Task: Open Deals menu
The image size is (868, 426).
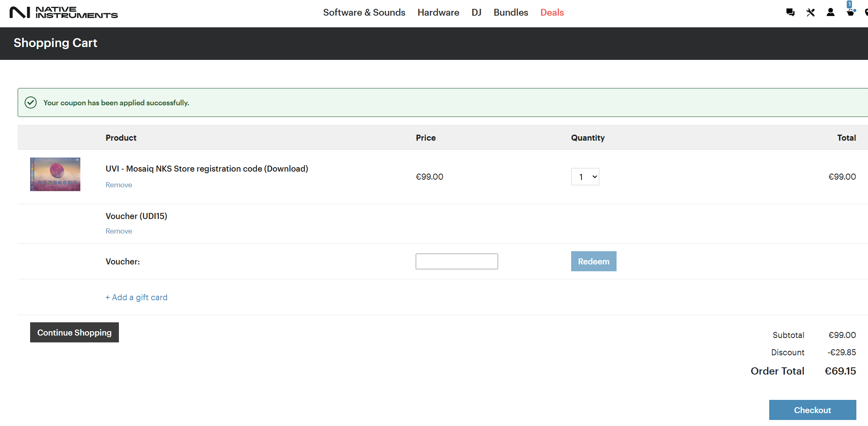Action: 552,12
